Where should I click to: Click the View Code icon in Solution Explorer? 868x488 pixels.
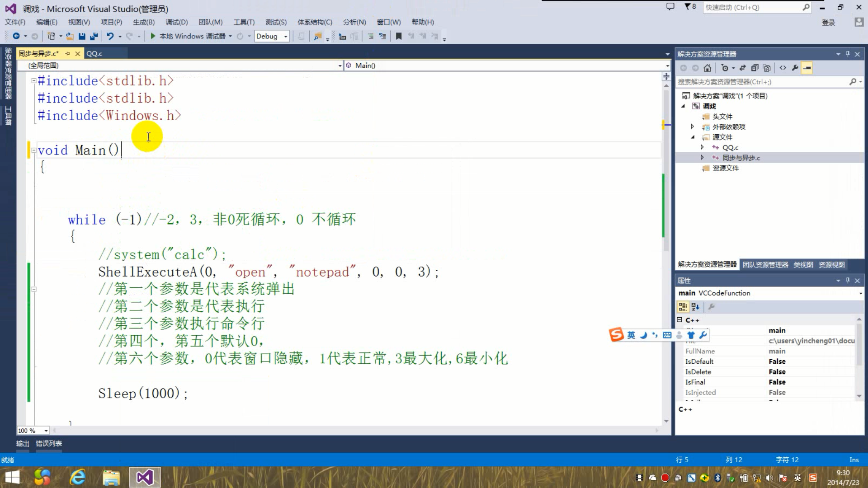[783, 68]
